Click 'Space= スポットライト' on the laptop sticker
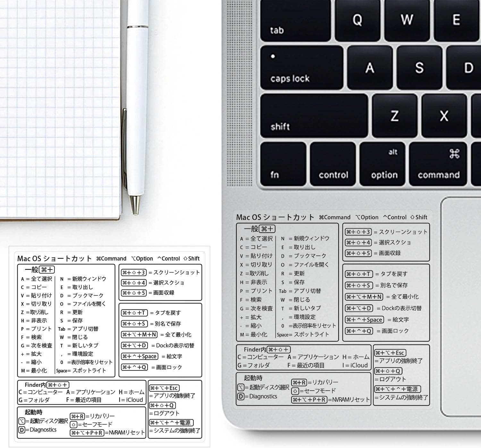The height and width of the screenshot is (448, 481). click(x=303, y=335)
